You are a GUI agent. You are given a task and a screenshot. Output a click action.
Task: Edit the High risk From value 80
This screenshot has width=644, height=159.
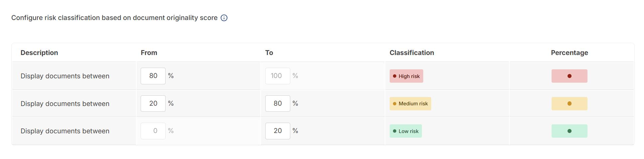pyautogui.click(x=153, y=76)
